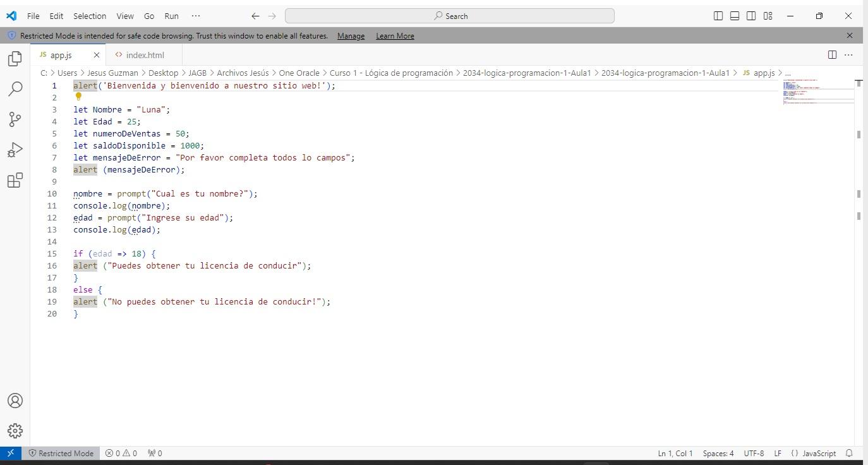The width and height of the screenshot is (868, 465).
Task: Open the editor More Actions ellipsis
Action: [x=849, y=55]
